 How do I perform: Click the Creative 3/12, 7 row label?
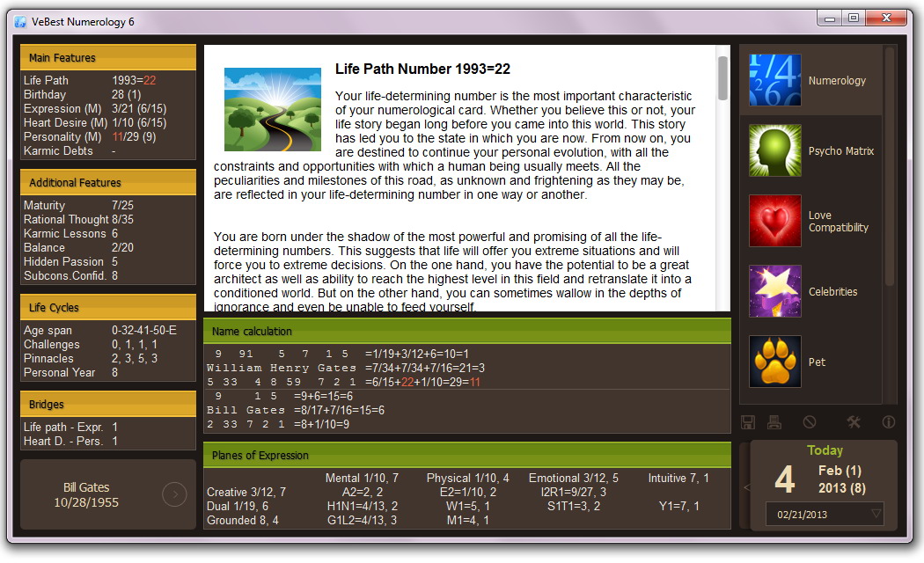click(246, 492)
